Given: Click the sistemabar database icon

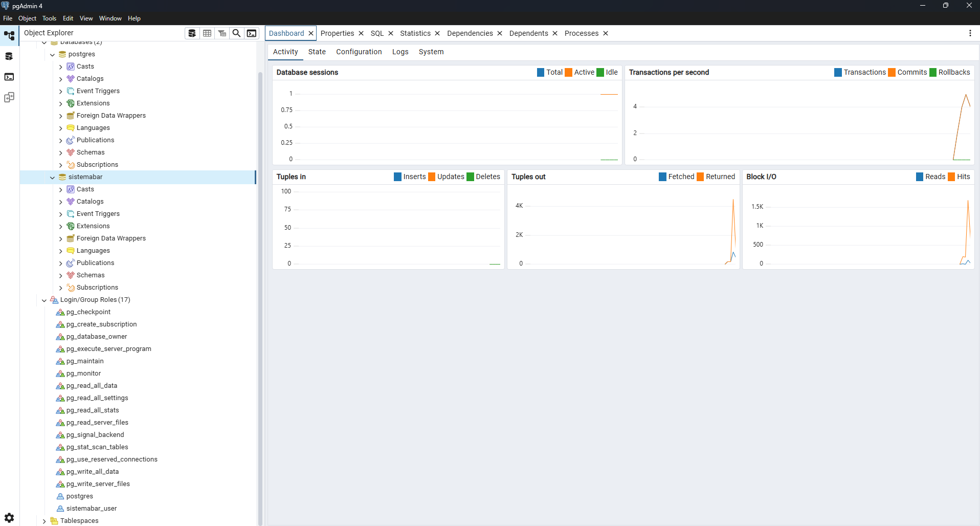Looking at the screenshot, I should (62, 177).
